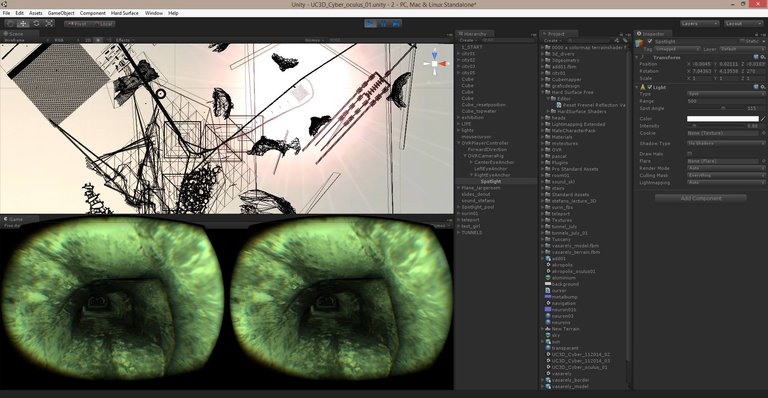Image resolution: width=768 pixels, height=398 pixels.
Task: Open the Layers dropdown in toolbar
Action: coord(699,23)
